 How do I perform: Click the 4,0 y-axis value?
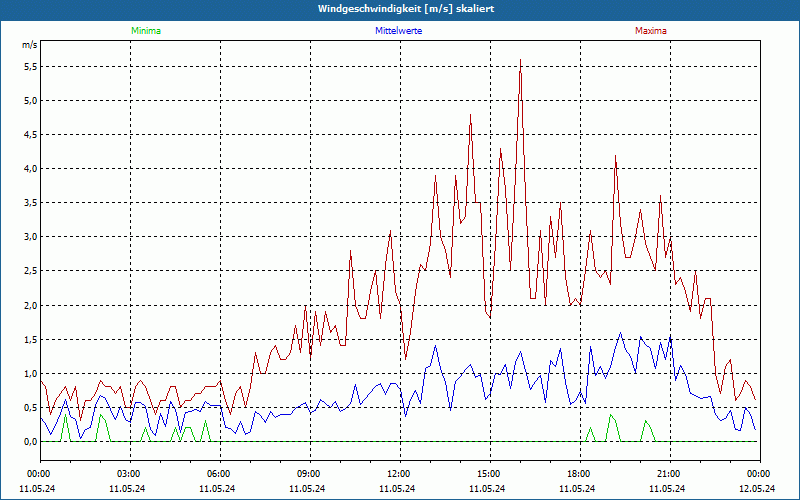31,169
